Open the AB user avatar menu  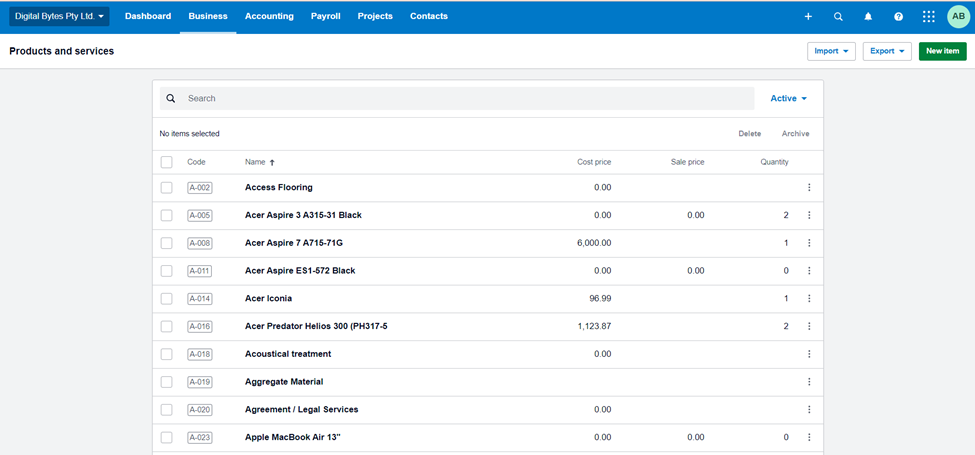958,16
